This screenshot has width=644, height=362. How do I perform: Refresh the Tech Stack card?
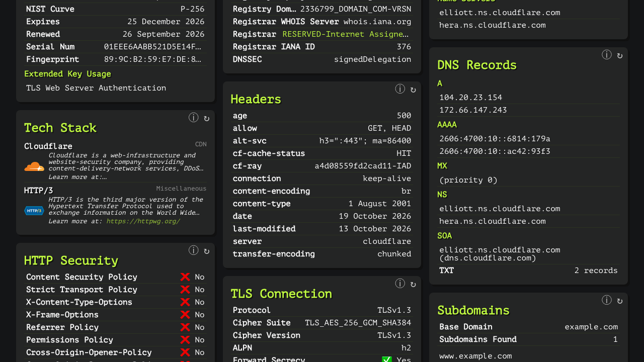coord(206,119)
